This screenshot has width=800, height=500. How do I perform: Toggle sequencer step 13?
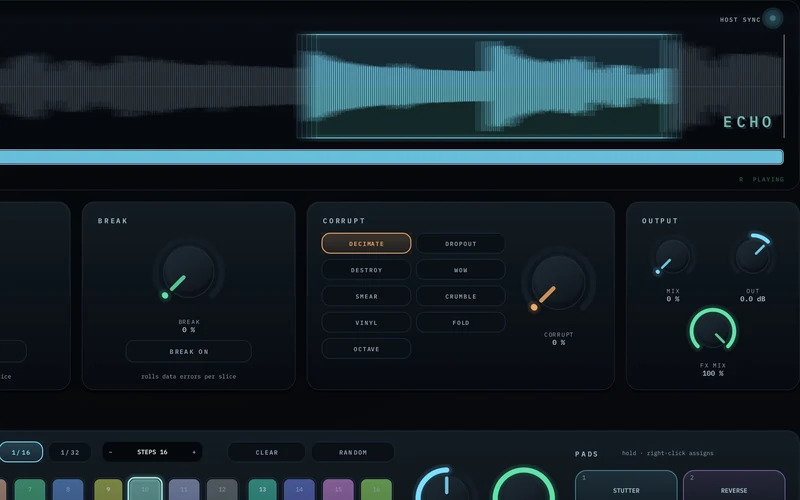click(x=262, y=489)
